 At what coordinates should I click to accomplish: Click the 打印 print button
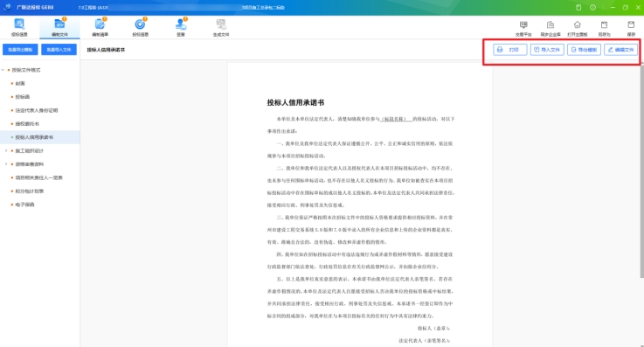click(510, 50)
